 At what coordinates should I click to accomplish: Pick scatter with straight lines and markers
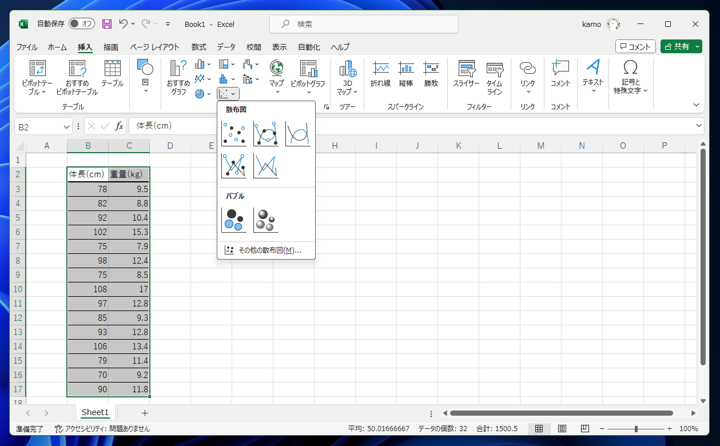point(234,165)
